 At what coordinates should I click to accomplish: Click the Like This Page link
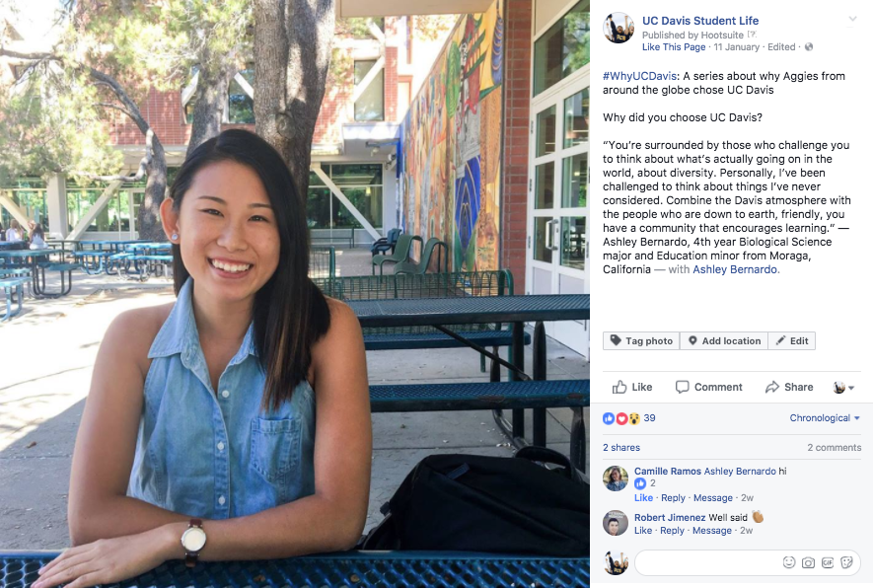pos(674,46)
